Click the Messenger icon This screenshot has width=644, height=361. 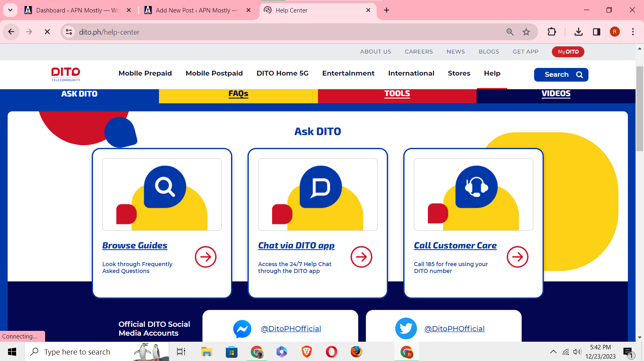pos(242,329)
